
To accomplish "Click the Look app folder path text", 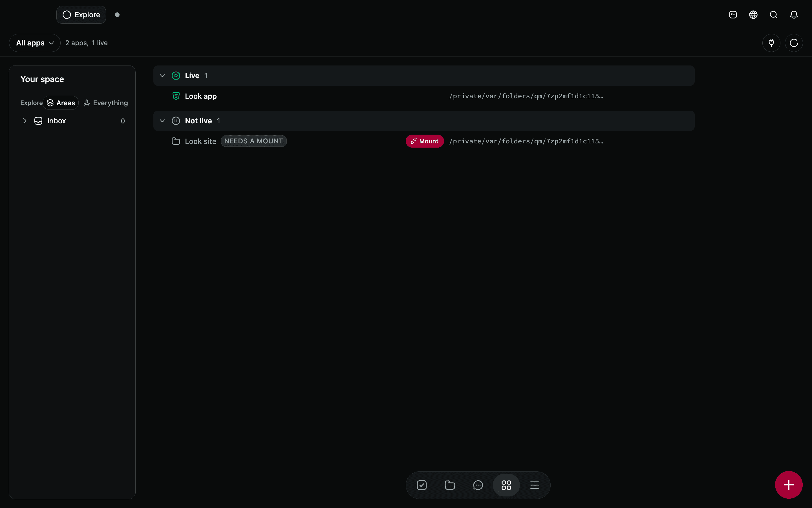I will (x=526, y=96).
